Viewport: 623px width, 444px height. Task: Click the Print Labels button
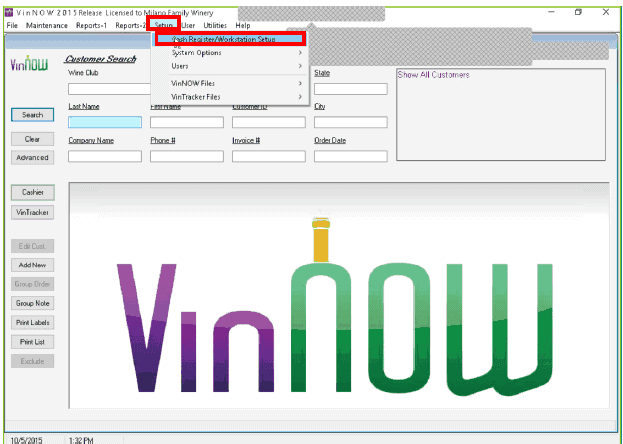tap(33, 323)
